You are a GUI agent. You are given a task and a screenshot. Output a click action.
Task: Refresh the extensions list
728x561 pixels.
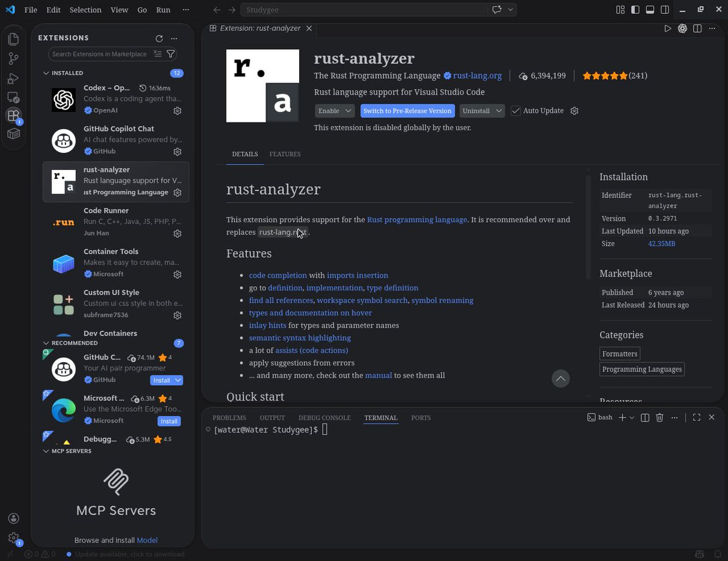click(159, 38)
